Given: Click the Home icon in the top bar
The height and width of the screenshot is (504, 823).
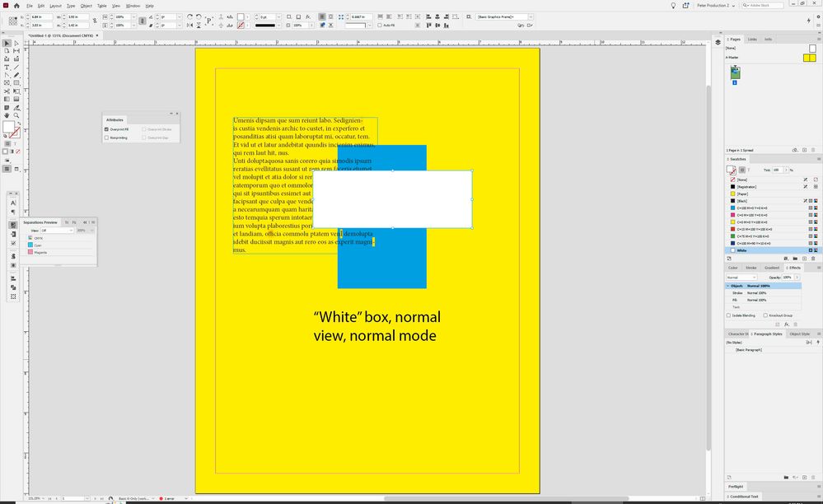Looking at the screenshot, I should (16, 6).
